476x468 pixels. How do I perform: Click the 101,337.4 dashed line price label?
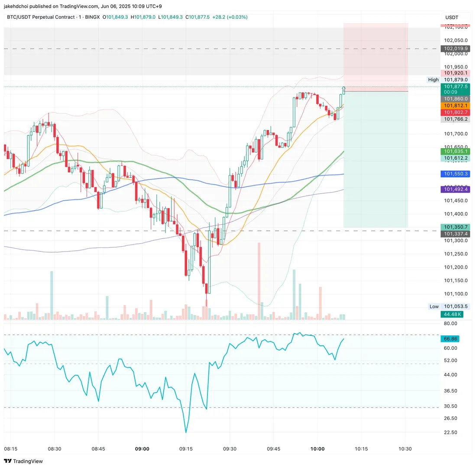tap(455, 234)
